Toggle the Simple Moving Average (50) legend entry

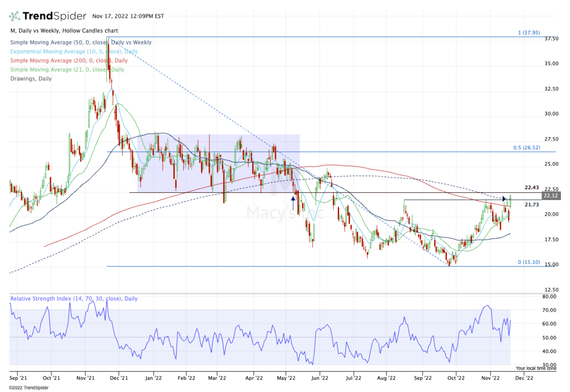(x=81, y=42)
